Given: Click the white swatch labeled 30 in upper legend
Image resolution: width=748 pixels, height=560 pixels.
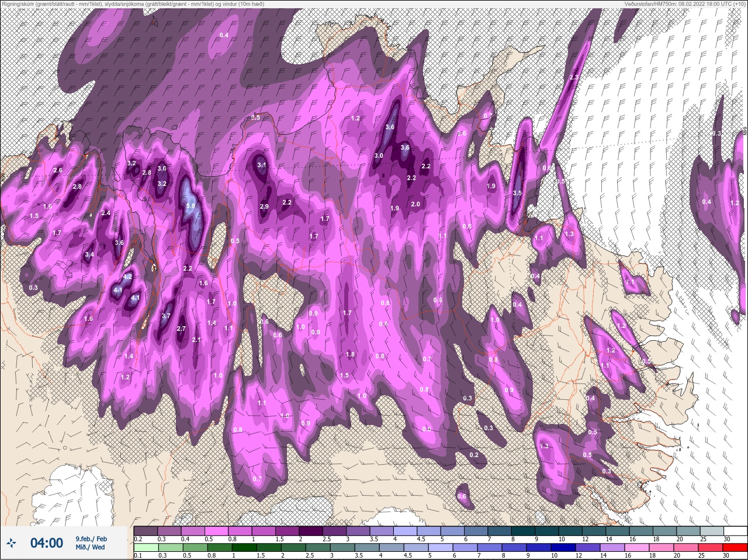Looking at the screenshot, I should tap(735, 530).
